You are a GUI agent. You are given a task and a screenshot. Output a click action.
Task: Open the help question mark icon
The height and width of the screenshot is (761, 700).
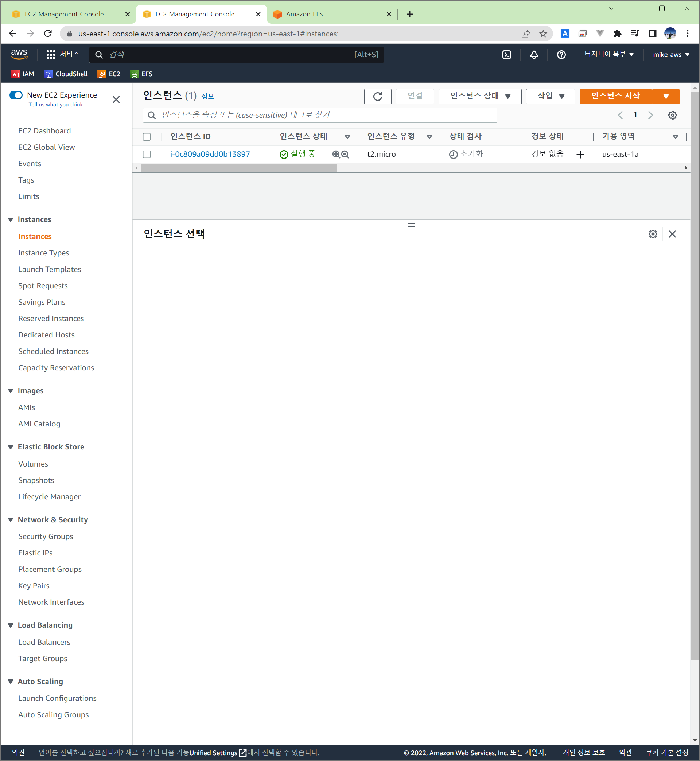click(561, 55)
